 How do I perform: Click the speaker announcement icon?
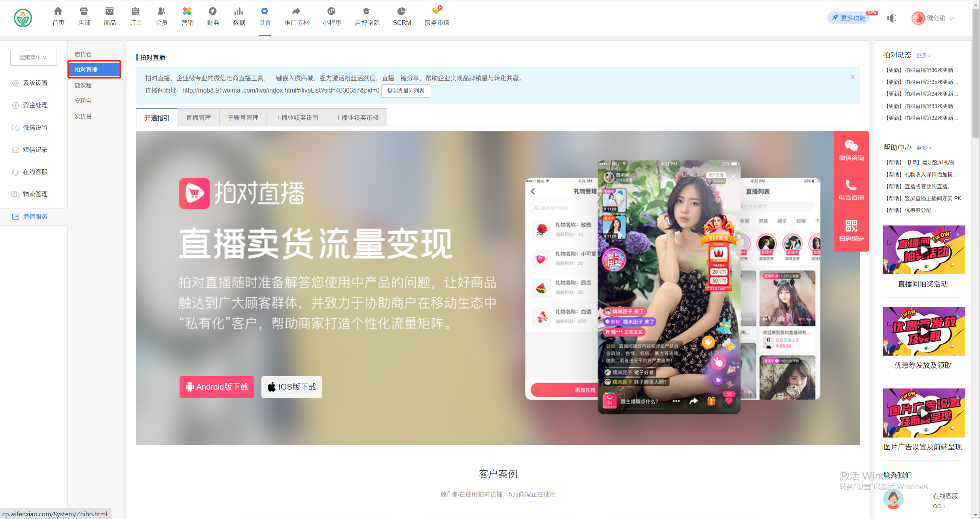[891, 18]
